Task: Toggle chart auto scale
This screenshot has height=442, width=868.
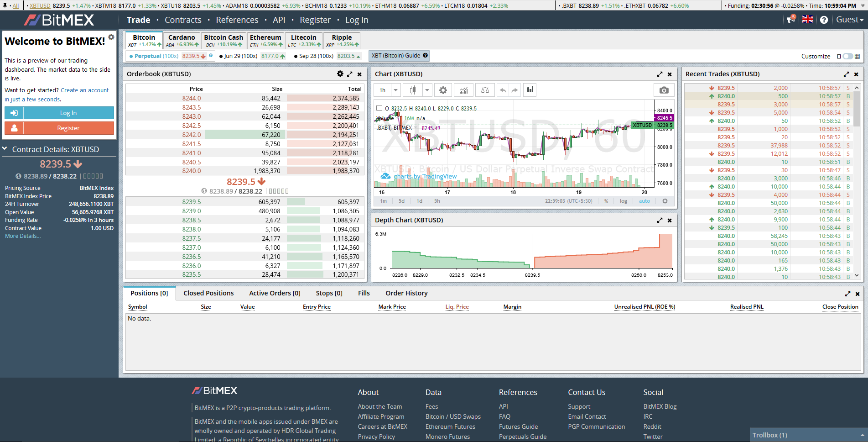Action: pyautogui.click(x=645, y=201)
